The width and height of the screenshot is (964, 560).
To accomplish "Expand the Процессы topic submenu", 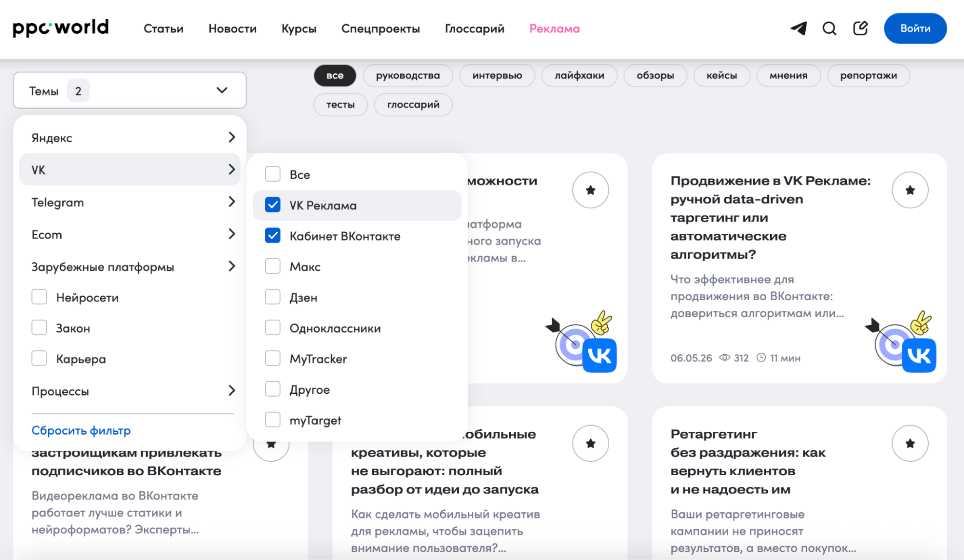I will [130, 390].
